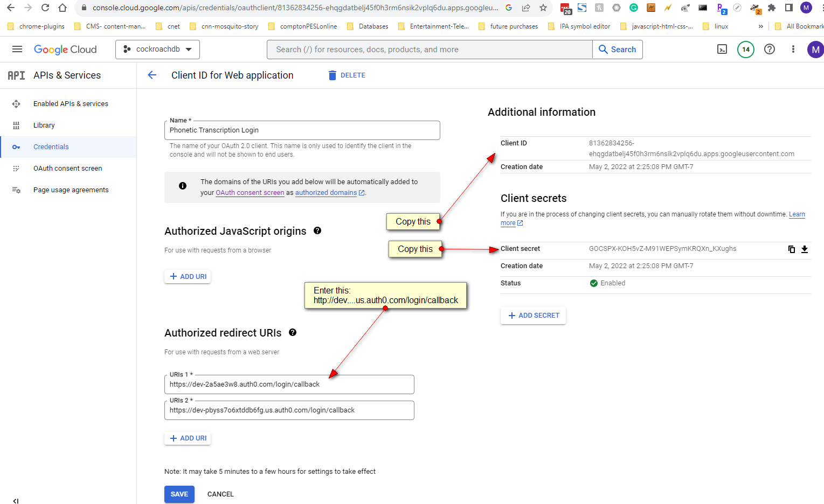Show help for Authorized JavaScript origins

click(x=317, y=230)
